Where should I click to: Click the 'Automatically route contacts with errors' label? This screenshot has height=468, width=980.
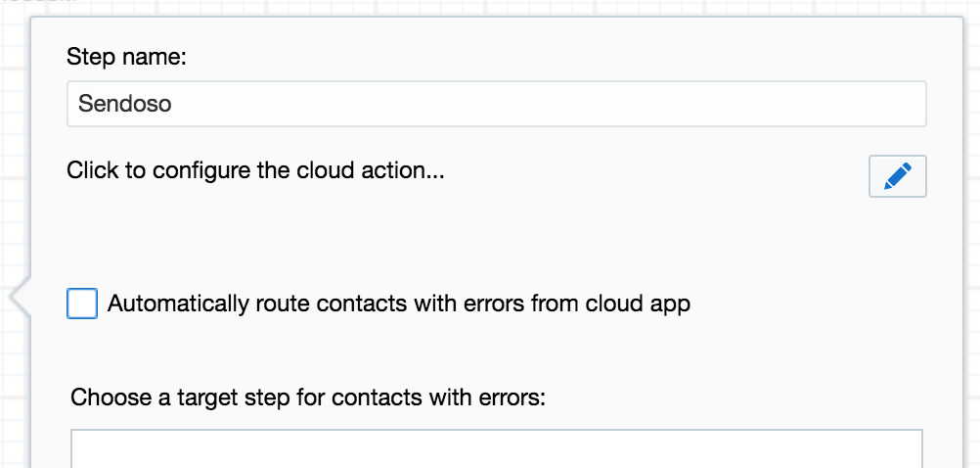(398, 304)
